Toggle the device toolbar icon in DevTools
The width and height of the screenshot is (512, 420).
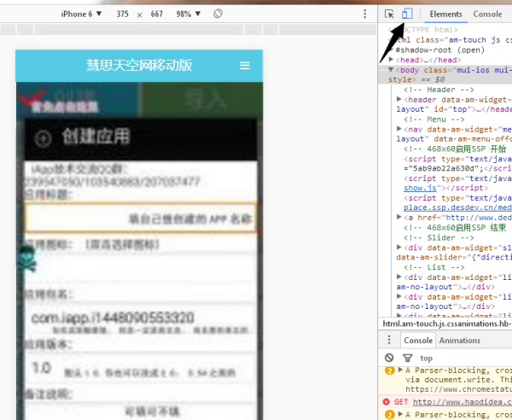407,14
